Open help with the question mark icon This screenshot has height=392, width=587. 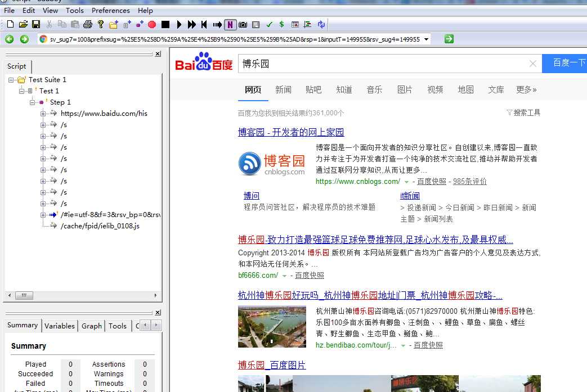click(x=100, y=24)
